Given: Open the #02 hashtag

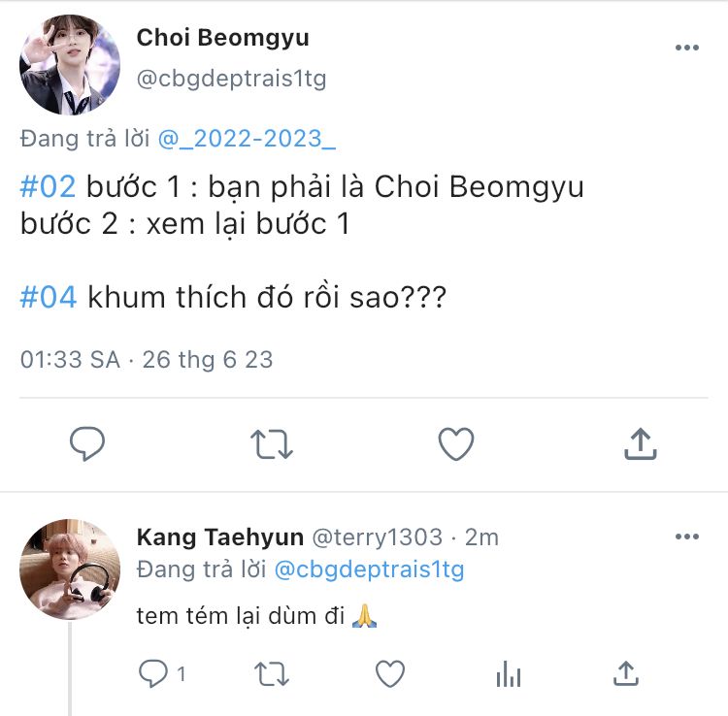Looking at the screenshot, I should (48, 185).
